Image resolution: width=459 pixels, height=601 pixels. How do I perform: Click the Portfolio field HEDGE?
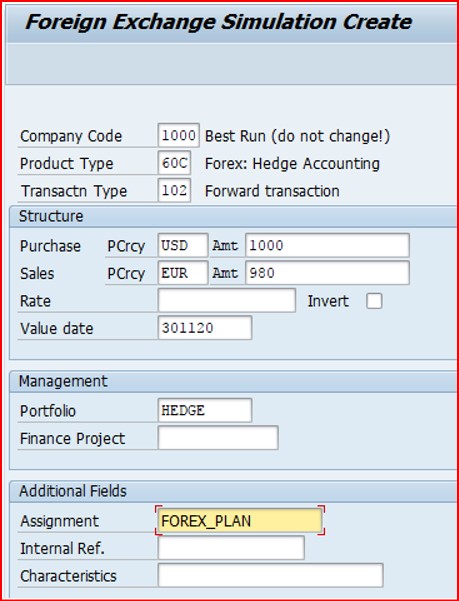coord(205,410)
